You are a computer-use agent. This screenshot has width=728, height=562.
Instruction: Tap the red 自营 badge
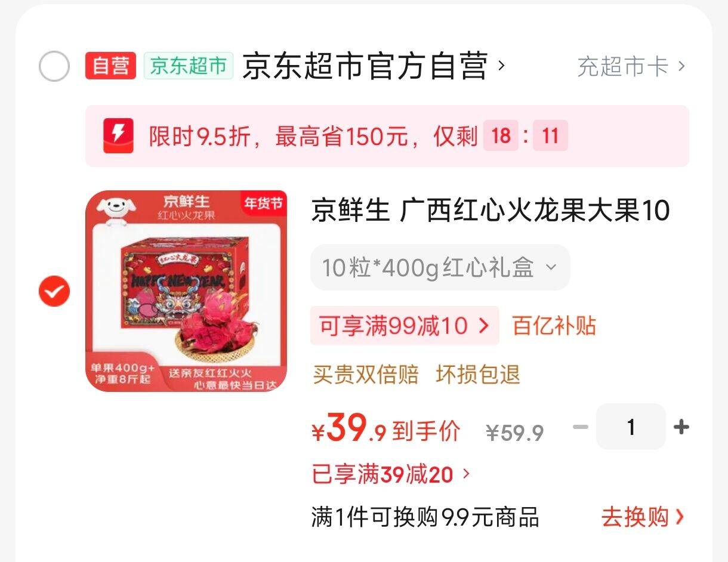pos(110,66)
